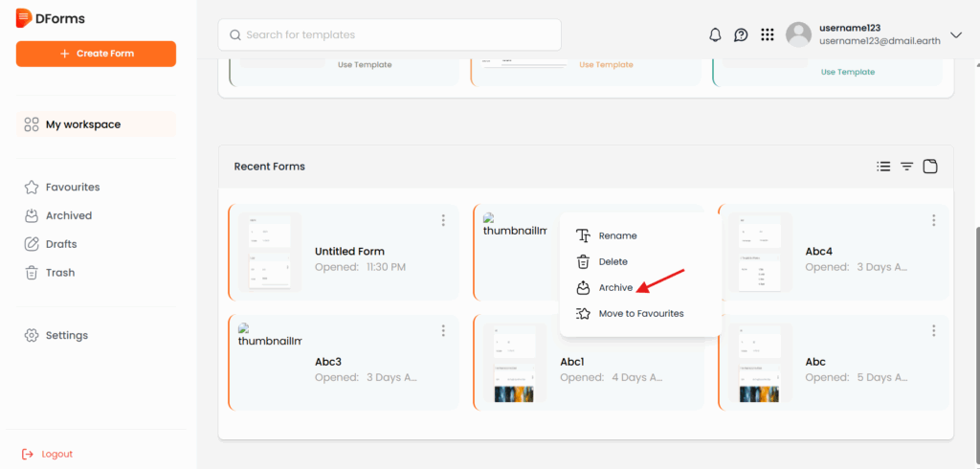Select Archive from the context menu
This screenshot has width=980, height=469.
pos(614,287)
